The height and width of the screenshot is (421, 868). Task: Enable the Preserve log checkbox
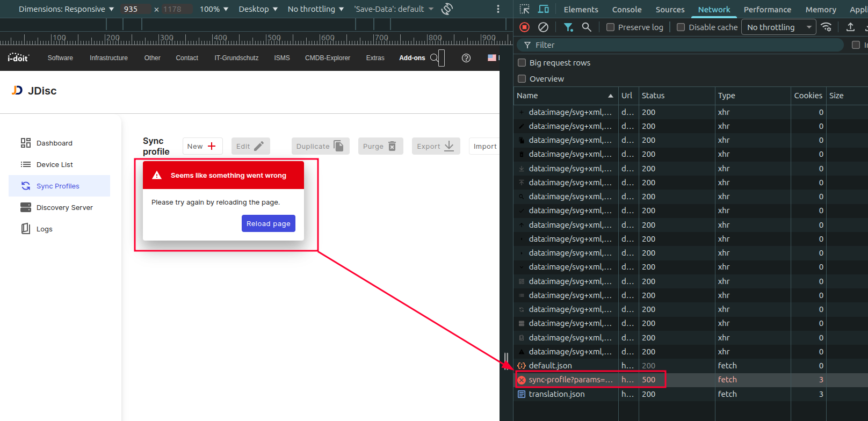(611, 27)
